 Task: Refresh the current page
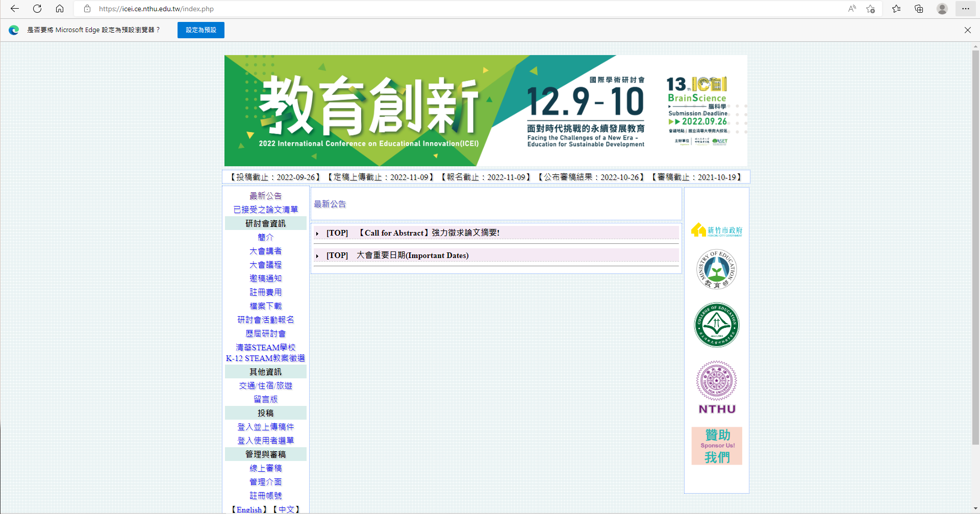coord(37,9)
